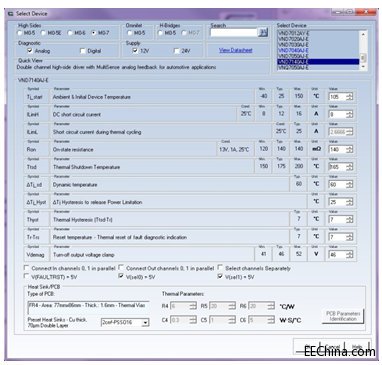Click the 'Turn-off output voltage clamp' parameter
The width and height of the screenshot is (382, 365).
84,255
